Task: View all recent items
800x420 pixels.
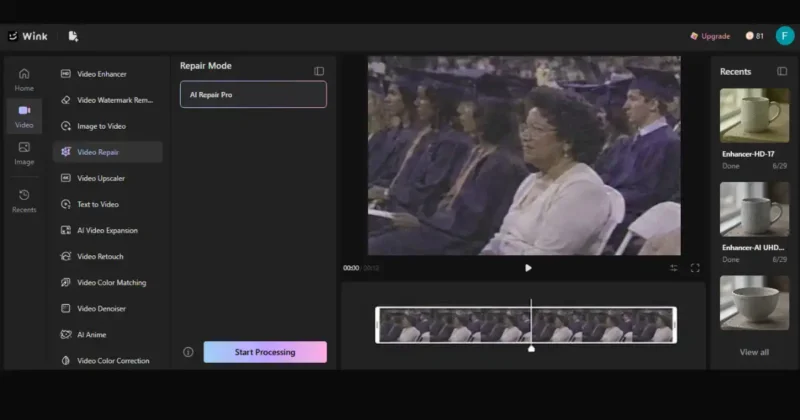Action: (754, 352)
